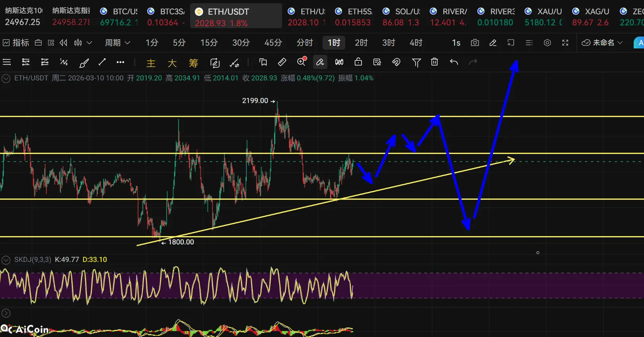The width and height of the screenshot is (644, 337).
Task: Select the brush drawing tool
Action: (x=84, y=62)
